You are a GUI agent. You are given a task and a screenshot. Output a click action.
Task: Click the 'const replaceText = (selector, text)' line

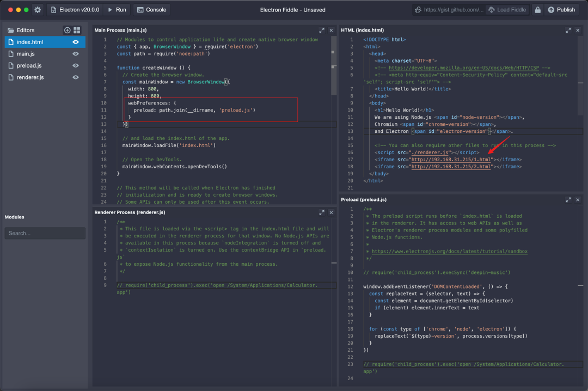pyautogui.click(x=427, y=294)
